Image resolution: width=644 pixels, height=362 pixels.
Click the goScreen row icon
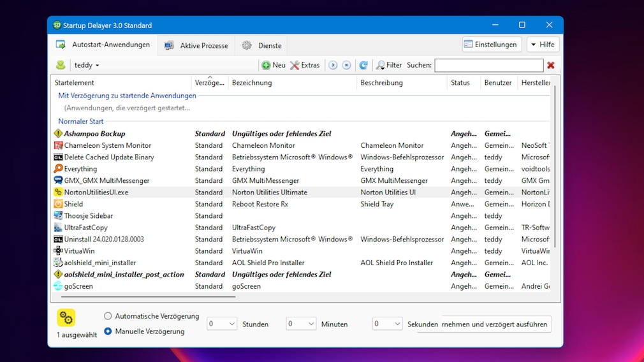pos(58,286)
